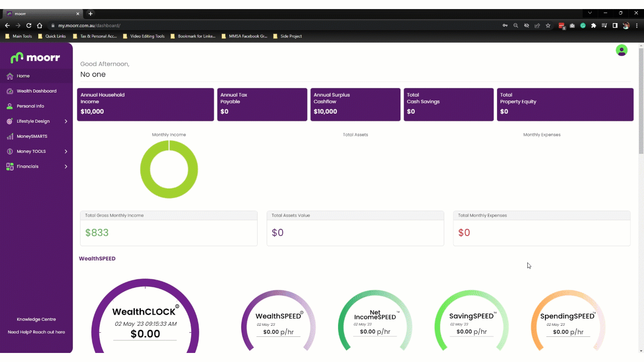Open the green user profile avatar
The width and height of the screenshot is (644, 362).
pos(622,50)
